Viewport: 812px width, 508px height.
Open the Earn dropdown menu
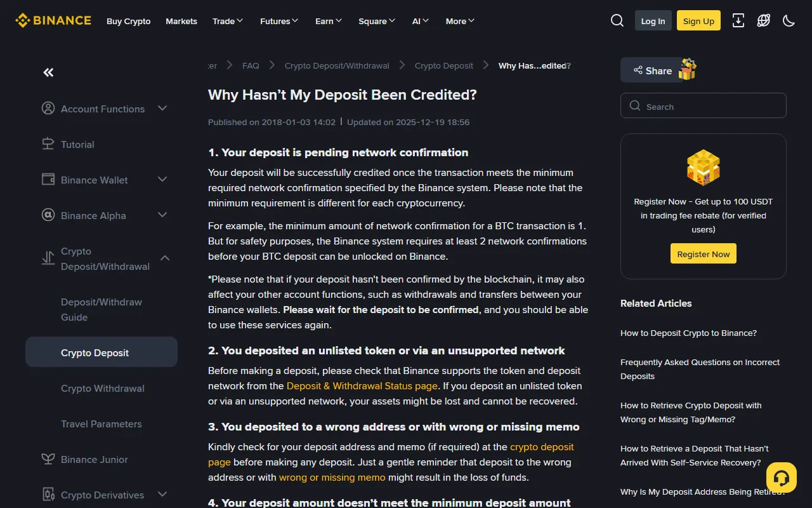point(329,21)
